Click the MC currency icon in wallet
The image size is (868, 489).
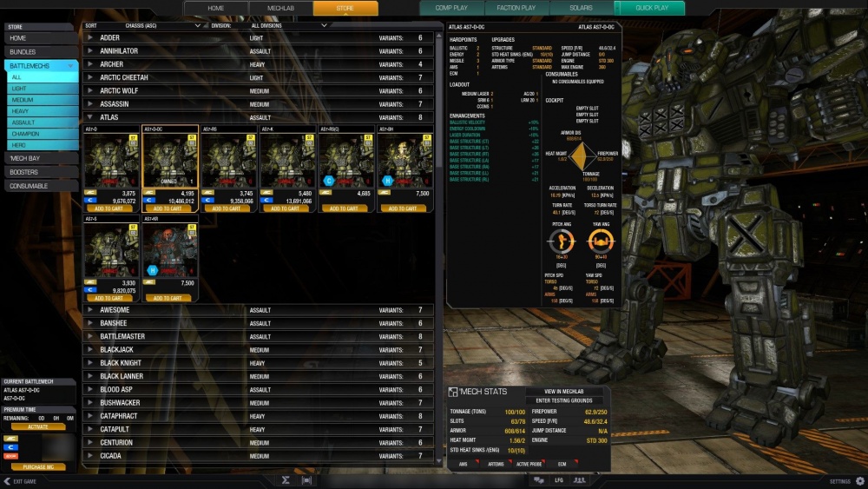10,439
